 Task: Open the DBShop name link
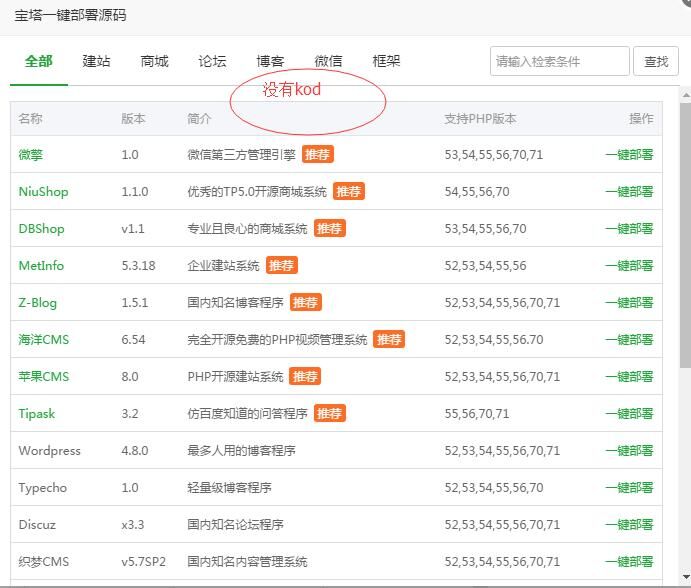(41, 229)
